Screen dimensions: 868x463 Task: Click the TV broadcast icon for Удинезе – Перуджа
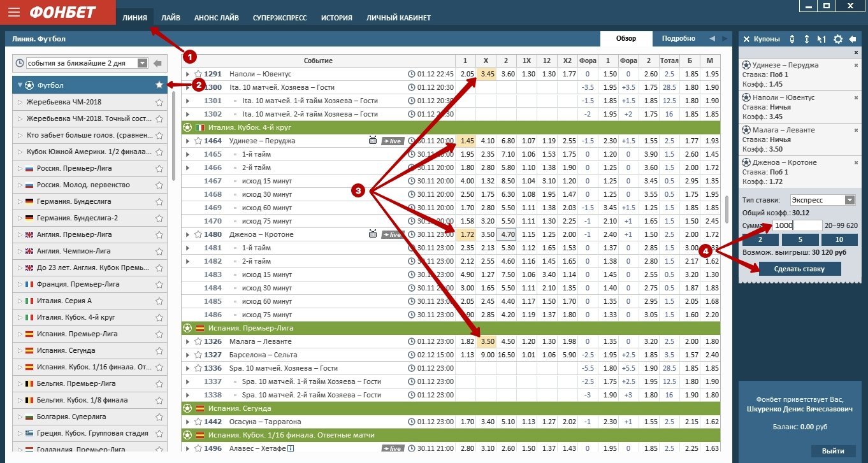(x=373, y=141)
